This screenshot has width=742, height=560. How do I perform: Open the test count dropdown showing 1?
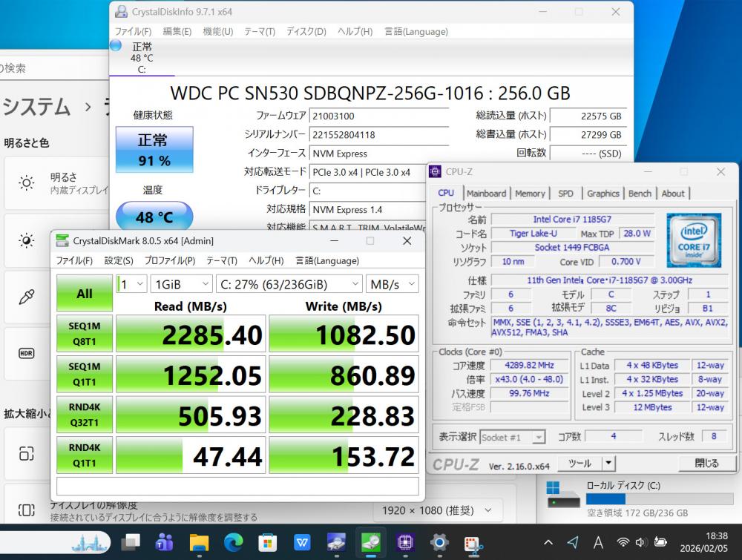coord(131,284)
